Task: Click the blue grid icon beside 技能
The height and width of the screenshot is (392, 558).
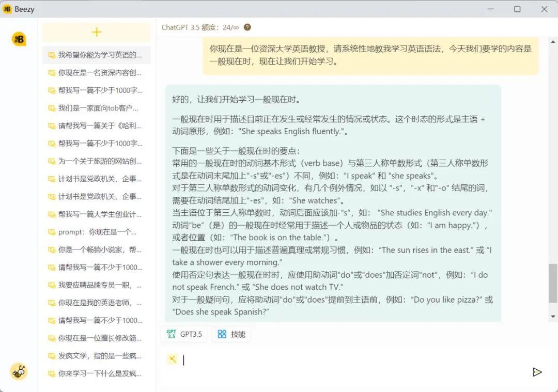Action: coord(221,334)
